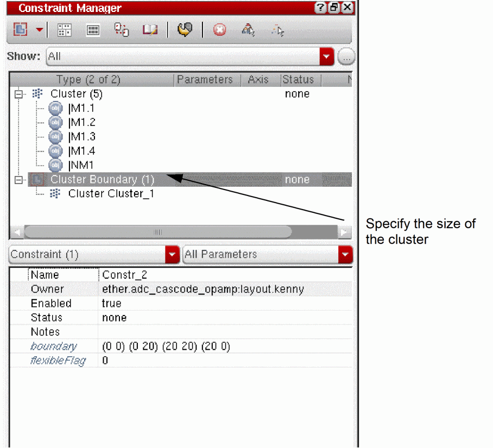Open the constraint generator dropdown arrow
Image resolution: width=493 pixels, height=448 pixels.
tap(39, 29)
